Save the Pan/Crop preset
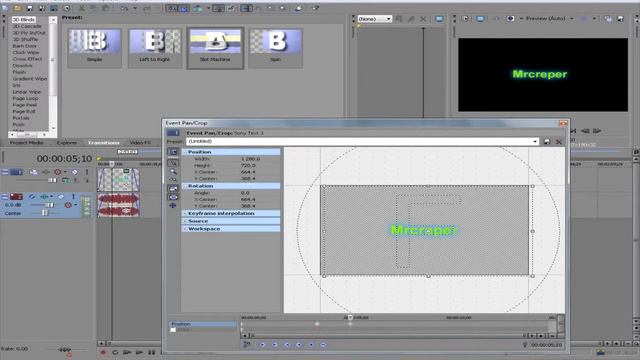Screen dimensions: 640x360 (x=547, y=142)
